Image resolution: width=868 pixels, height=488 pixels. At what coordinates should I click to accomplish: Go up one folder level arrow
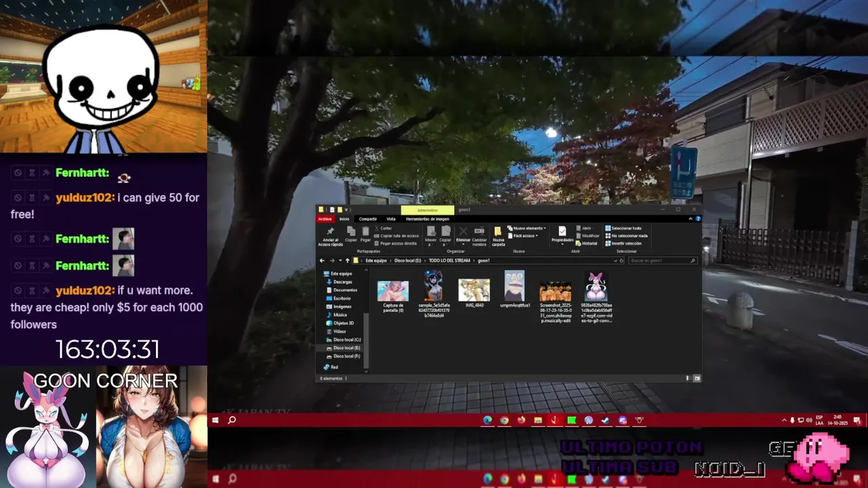(347, 261)
